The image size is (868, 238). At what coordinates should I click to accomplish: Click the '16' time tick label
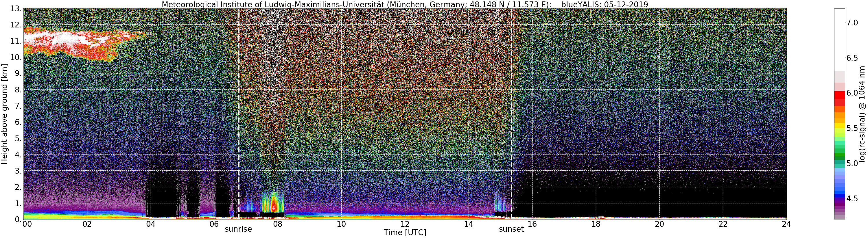[532, 224]
